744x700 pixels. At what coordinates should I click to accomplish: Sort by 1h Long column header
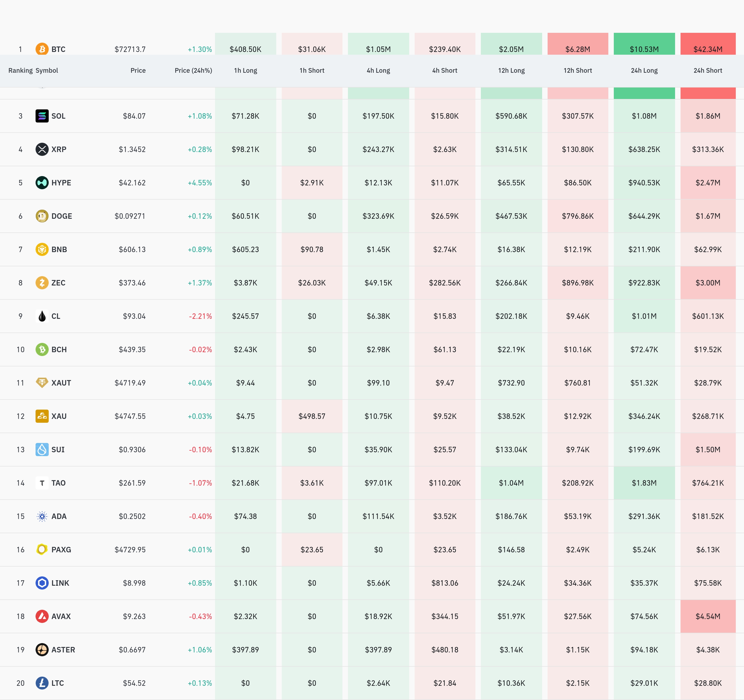point(245,70)
